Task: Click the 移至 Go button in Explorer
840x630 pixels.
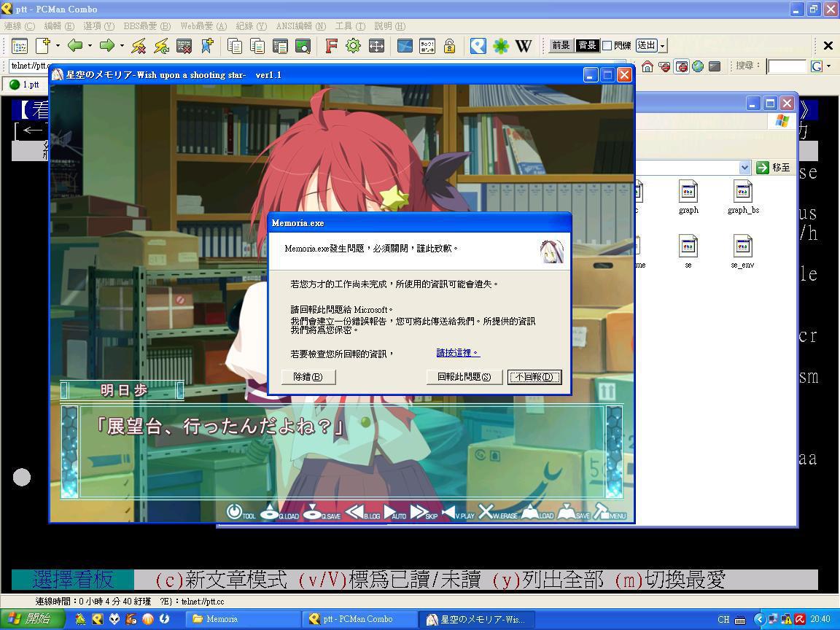Action: pyautogui.click(x=774, y=168)
